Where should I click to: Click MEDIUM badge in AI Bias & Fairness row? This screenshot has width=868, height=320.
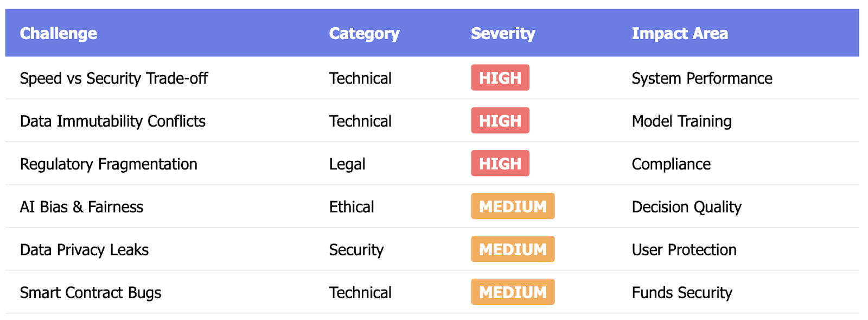point(513,206)
